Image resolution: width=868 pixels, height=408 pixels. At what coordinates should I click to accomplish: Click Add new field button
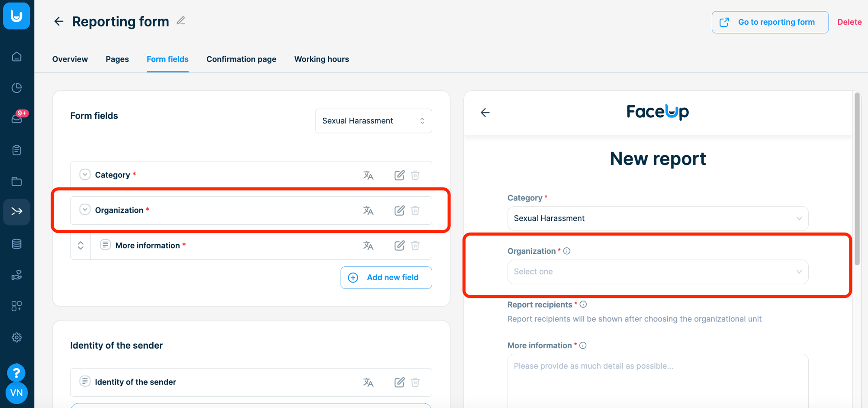[386, 278]
